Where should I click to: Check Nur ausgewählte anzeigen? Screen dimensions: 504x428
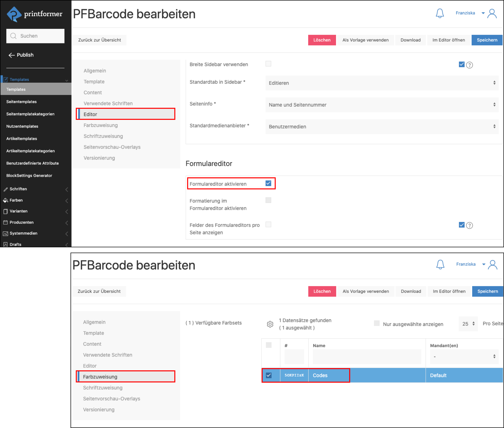377,323
